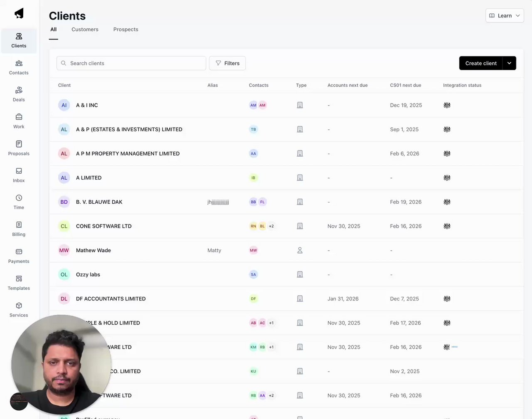Open Templates in the sidebar

pos(19,283)
